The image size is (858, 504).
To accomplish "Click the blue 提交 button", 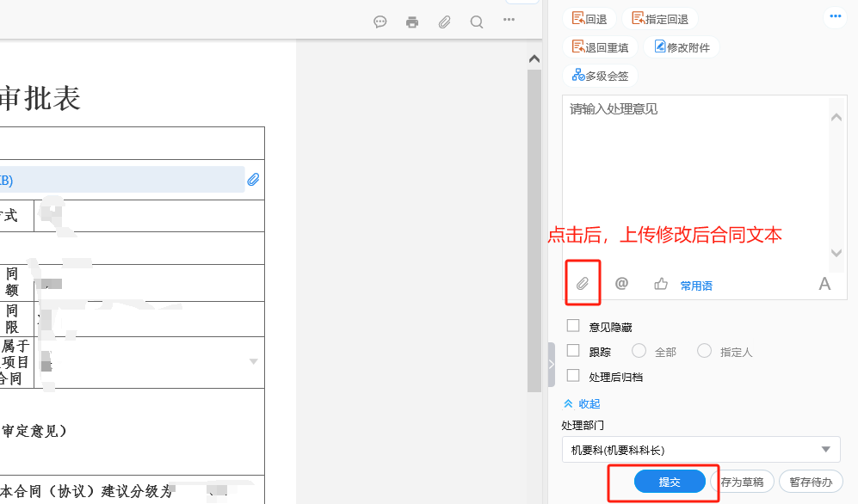I will click(x=670, y=482).
